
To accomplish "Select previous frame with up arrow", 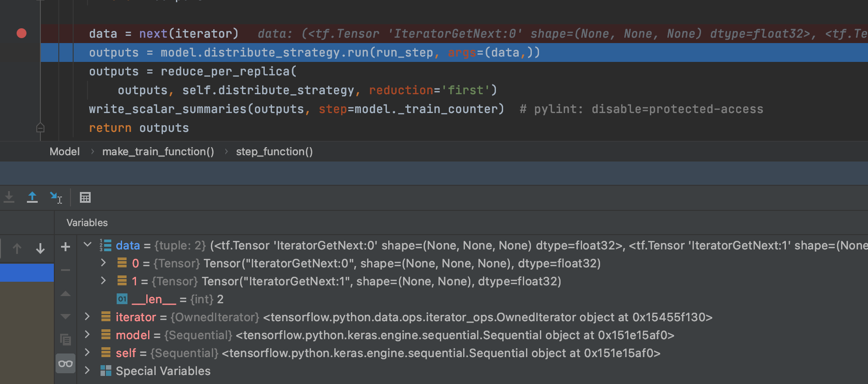I will (x=17, y=249).
